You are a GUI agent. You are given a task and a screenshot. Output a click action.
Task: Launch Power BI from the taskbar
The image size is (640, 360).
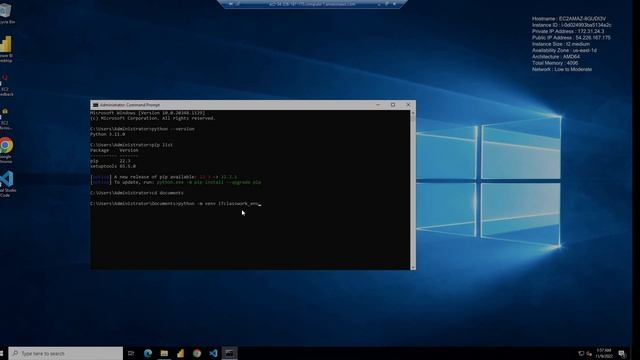tap(180, 353)
